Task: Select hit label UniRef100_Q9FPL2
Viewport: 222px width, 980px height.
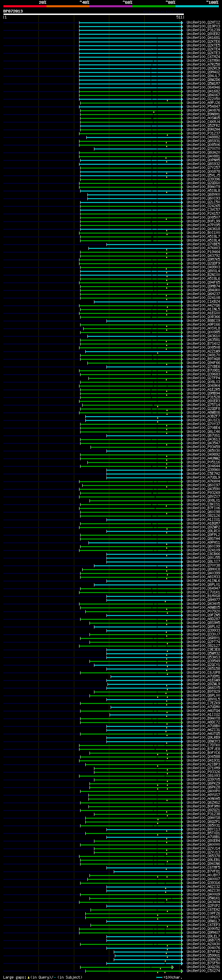Action: (x=203, y=535)
